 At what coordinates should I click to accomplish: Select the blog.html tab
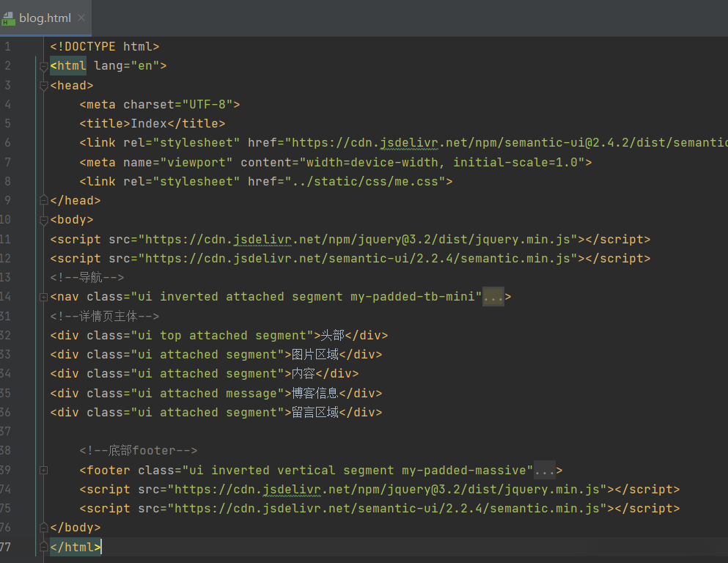tap(45, 18)
